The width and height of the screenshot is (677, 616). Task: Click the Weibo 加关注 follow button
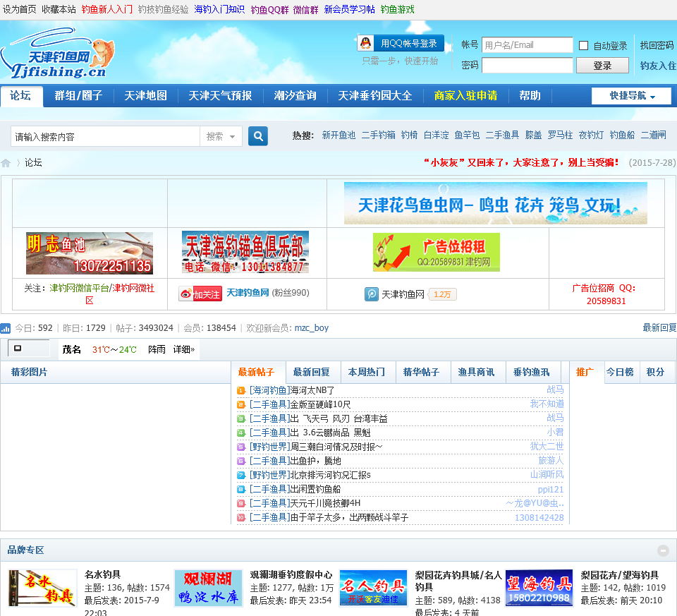pos(201,294)
